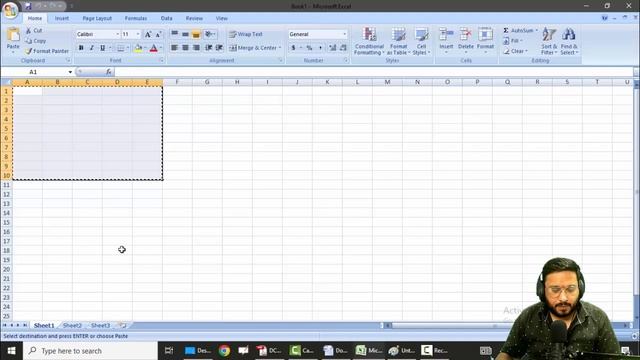Increase decimal places
This screenshot has width=640, height=360.
tap(333, 48)
